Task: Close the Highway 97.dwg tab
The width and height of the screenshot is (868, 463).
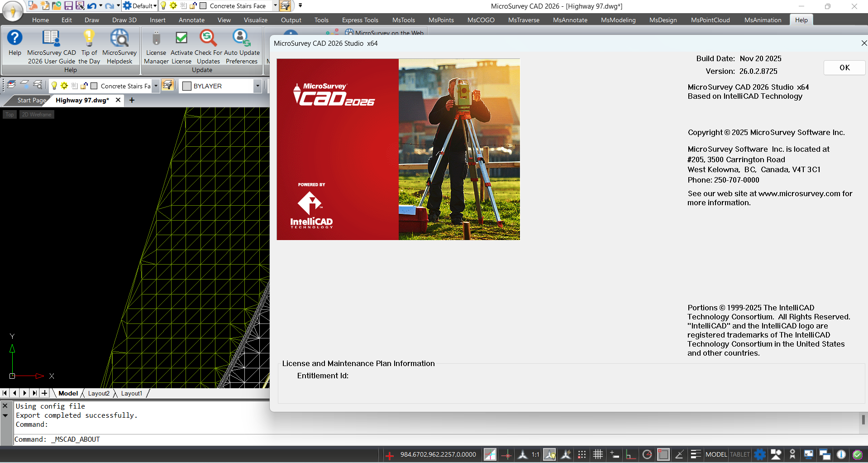Action: (x=118, y=100)
